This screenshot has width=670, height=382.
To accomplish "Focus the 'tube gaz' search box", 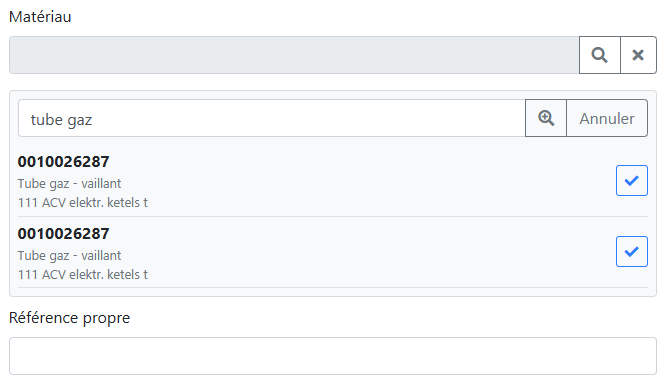I will (272, 118).
